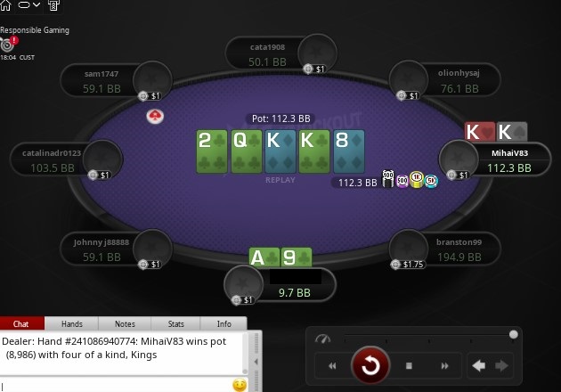Click the replay speed gauge icon
561x392 pixels.
[322, 339]
